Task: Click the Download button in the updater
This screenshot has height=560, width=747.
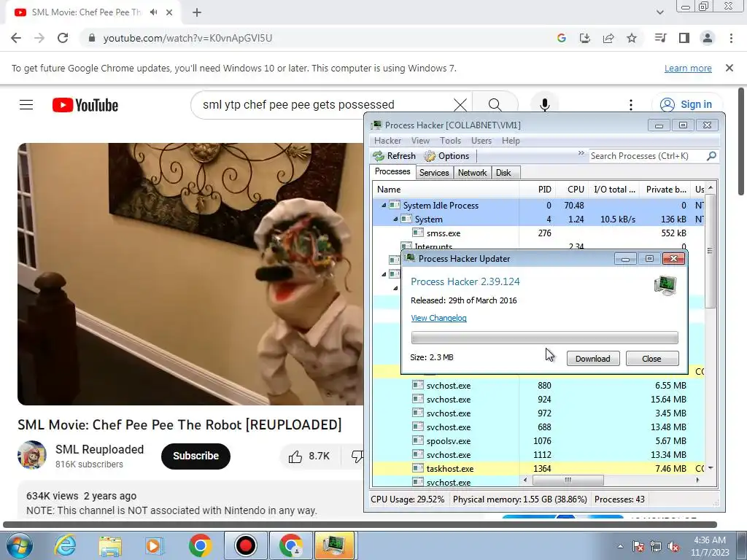Action: [x=592, y=359]
